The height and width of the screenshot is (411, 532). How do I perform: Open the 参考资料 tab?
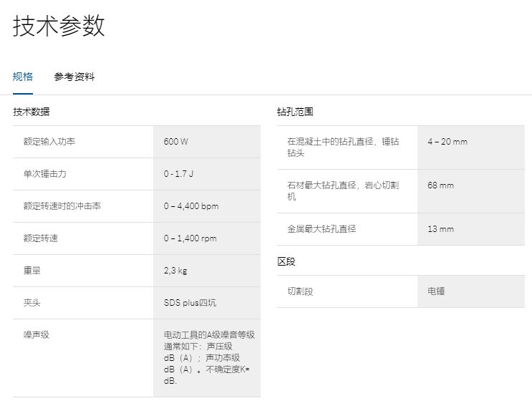pyautogui.click(x=74, y=77)
